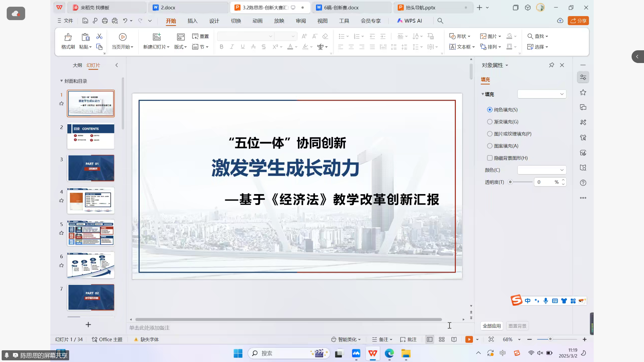Check the 隐藏背景图形 checkbox
644x362 pixels.
coord(490,158)
